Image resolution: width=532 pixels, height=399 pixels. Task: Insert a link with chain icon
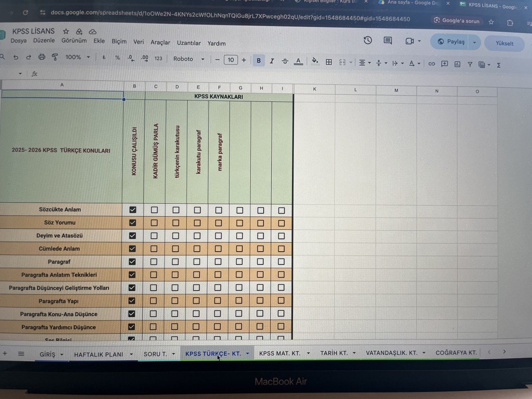tap(431, 63)
